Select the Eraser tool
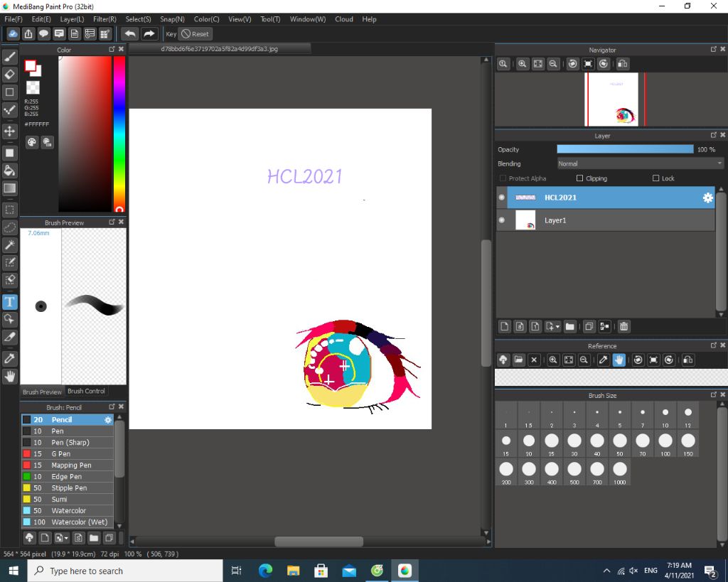 point(10,74)
